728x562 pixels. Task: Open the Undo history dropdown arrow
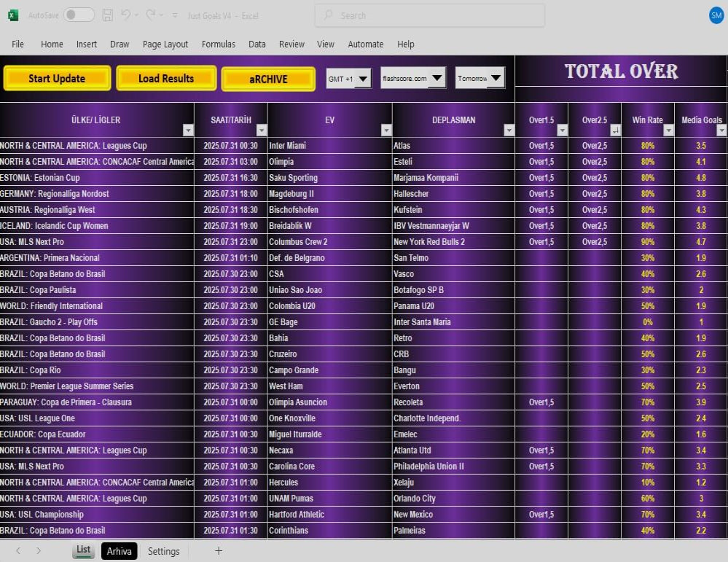point(136,15)
